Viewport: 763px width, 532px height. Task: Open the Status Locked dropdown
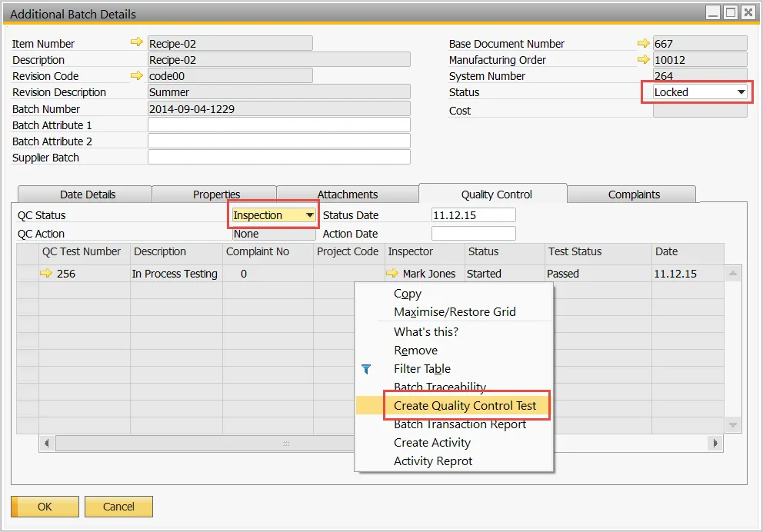pos(741,92)
